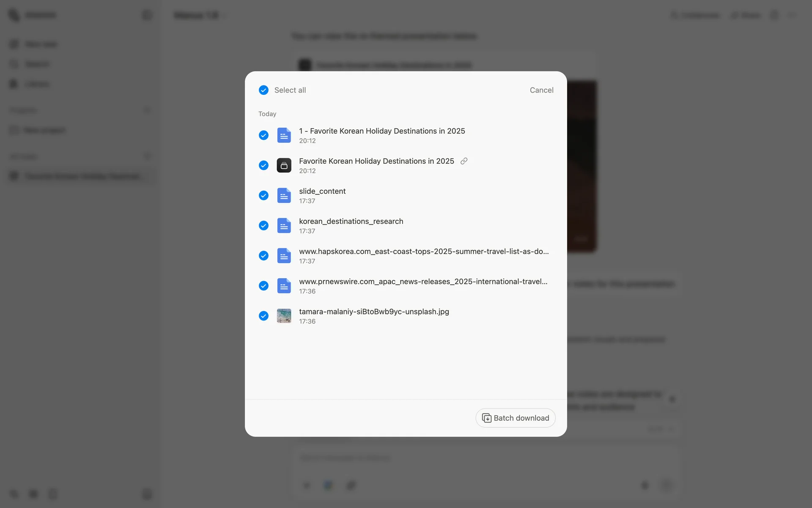Open www.hapskorea.com east-coast file entry
The width and height of the screenshot is (812, 508).
(423, 251)
